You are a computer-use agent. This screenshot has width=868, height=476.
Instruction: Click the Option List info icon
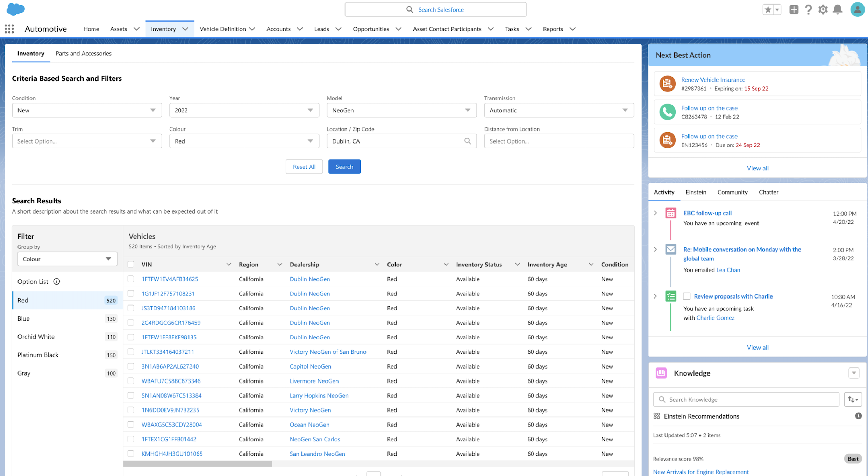pyautogui.click(x=57, y=281)
